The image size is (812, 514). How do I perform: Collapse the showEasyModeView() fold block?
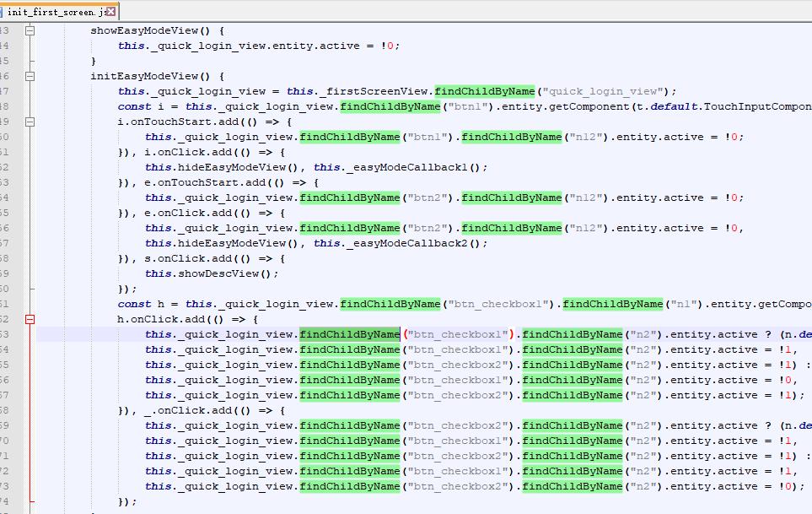[30, 30]
